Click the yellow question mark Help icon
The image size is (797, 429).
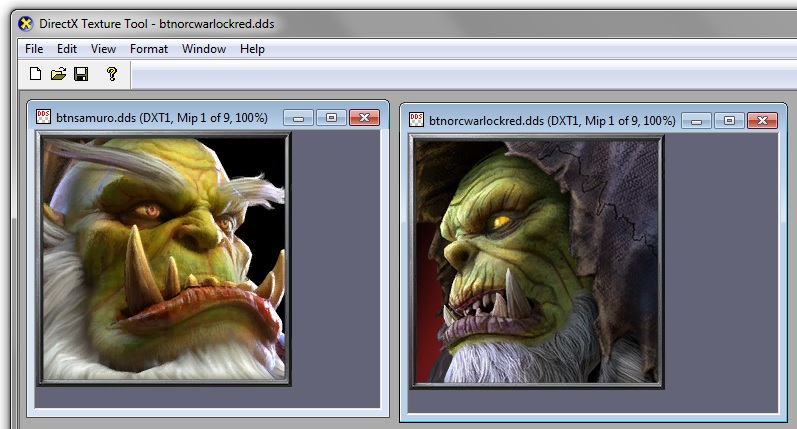pyautogui.click(x=112, y=74)
